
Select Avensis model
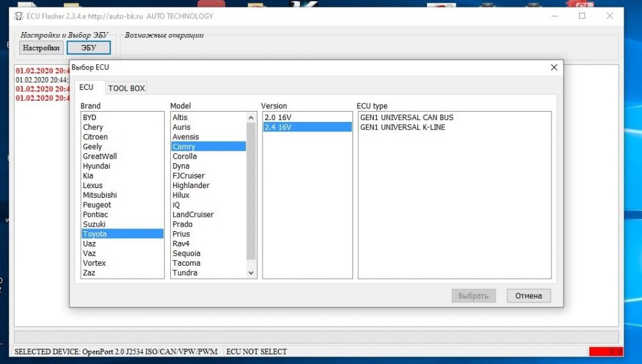209,137
